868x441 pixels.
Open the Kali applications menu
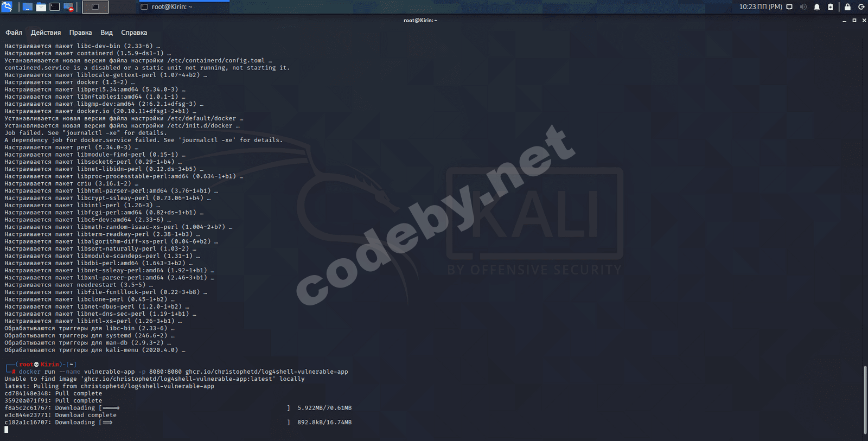[7, 7]
